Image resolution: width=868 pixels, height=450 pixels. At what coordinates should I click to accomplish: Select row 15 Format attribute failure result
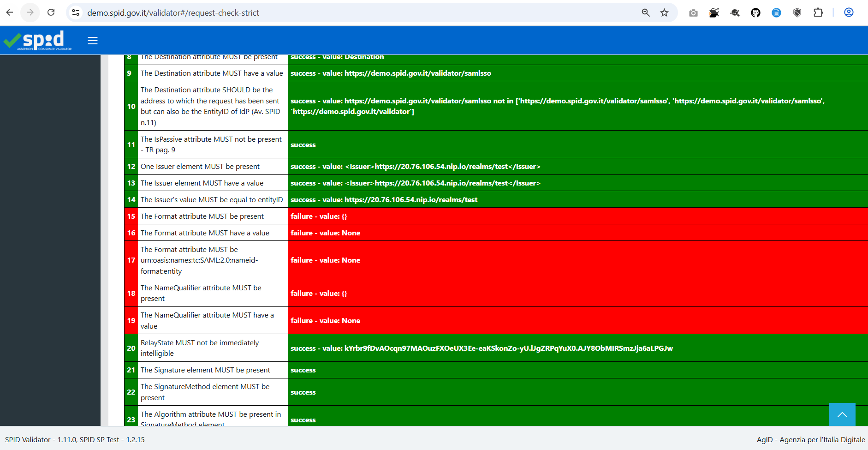319,216
